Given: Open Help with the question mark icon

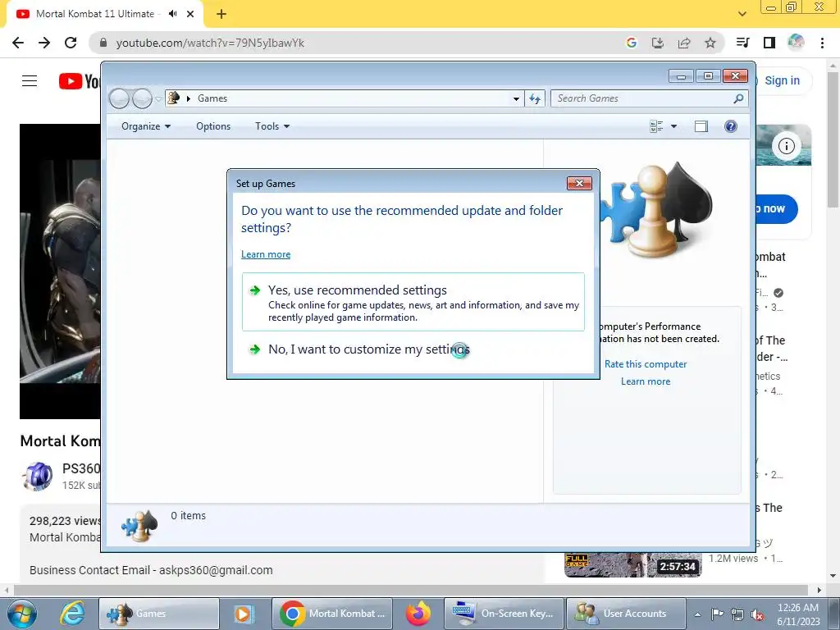Looking at the screenshot, I should point(731,126).
